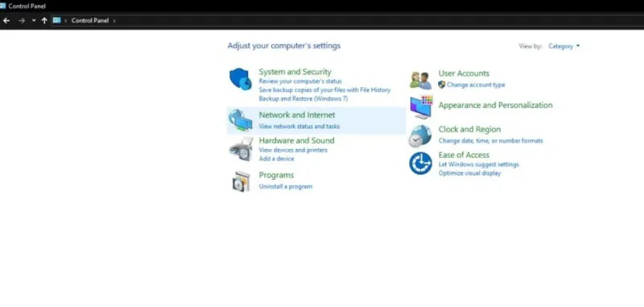Open the System and Security shield icon
This screenshot has height=307, width=644.
[x=240, y=79]
